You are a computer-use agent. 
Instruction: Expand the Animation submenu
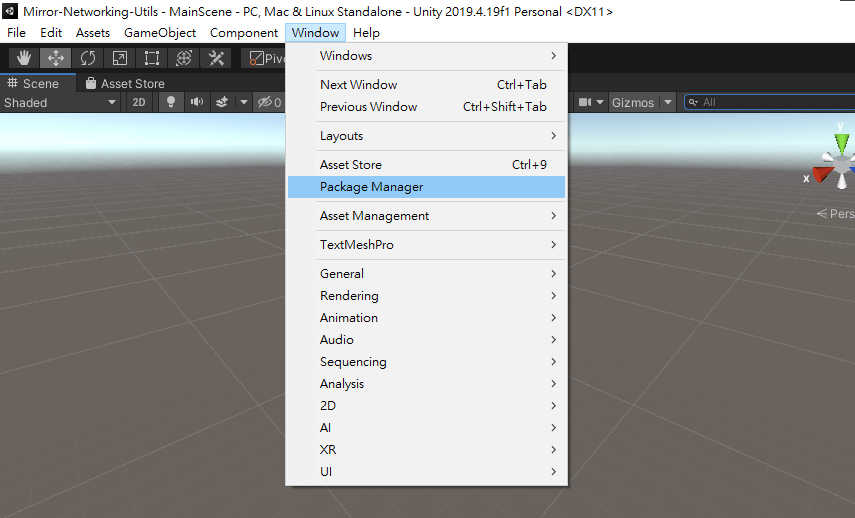426,317
